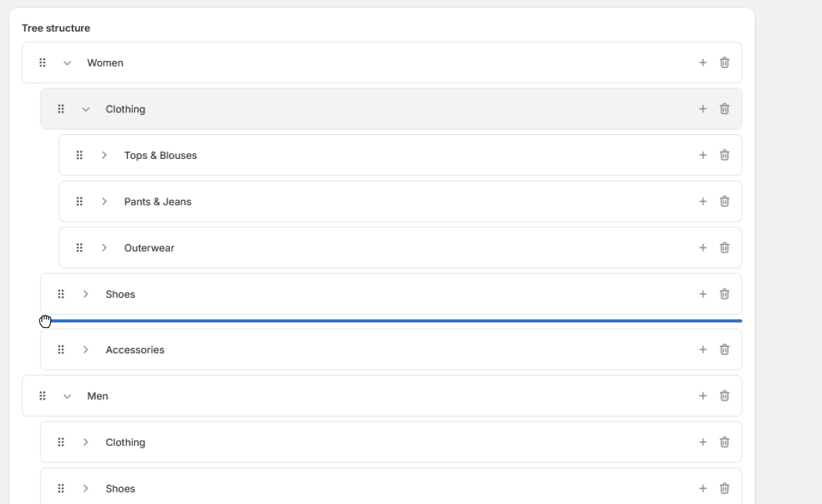This screenshot has height=504, width=822.
Task: Click the Men category label
Action: 97,396
